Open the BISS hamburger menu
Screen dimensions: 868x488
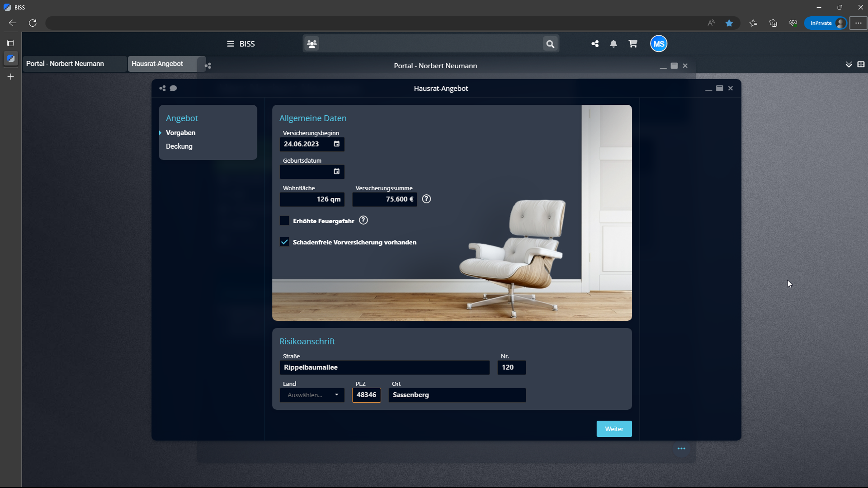pos(231,44)
